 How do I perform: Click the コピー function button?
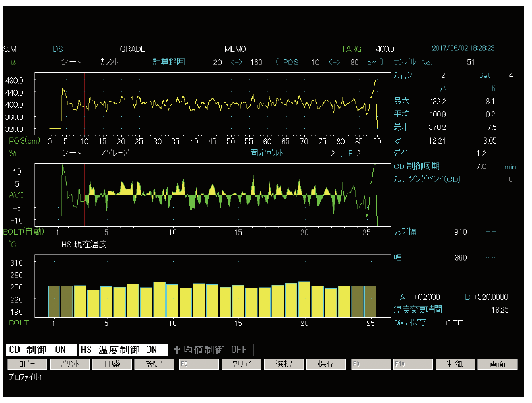(x=27, y=364)
